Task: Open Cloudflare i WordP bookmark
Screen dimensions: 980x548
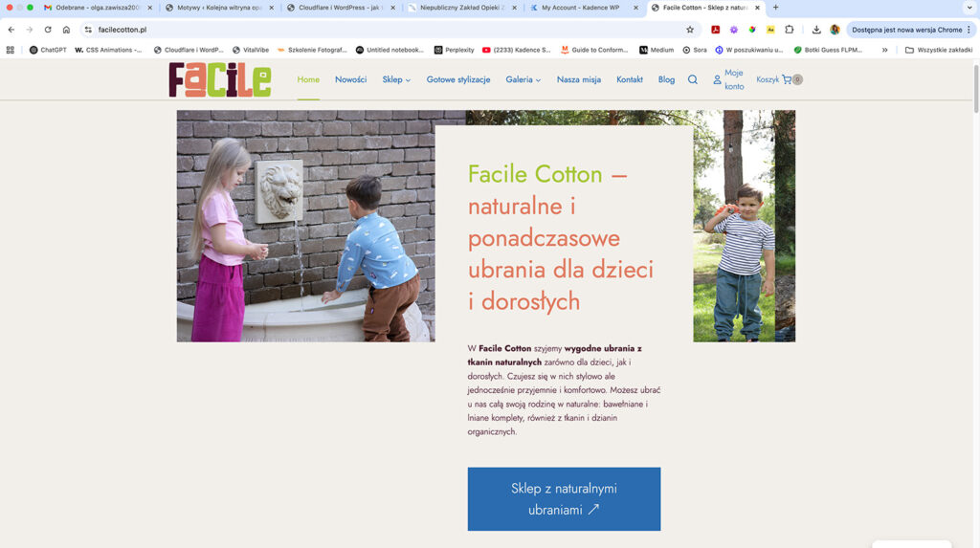Action: click(189, 50)
